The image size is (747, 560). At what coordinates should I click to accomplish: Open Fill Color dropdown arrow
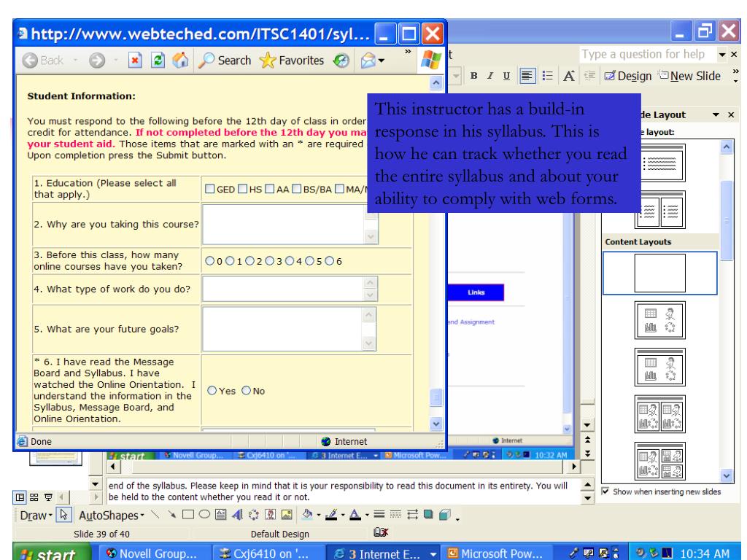click(318, 516)
